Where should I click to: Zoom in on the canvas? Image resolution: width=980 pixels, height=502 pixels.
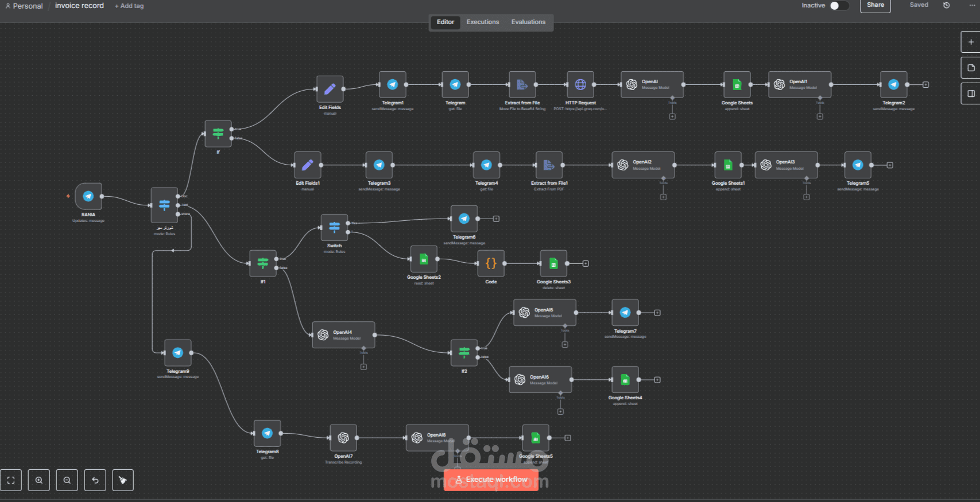click(39, 480)
